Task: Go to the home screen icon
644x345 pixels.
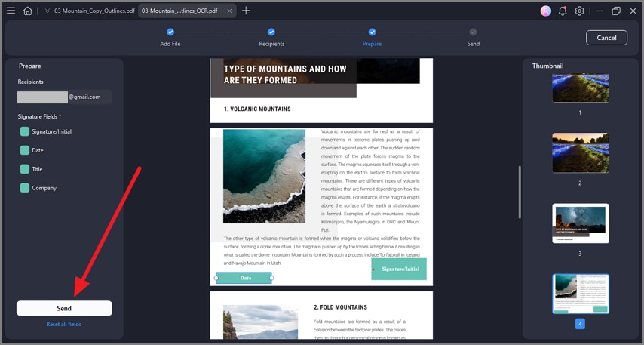Action: (27, 11)
